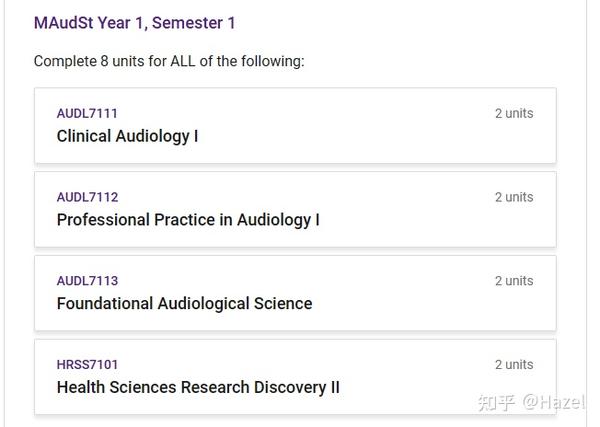Screen dimensions: 600x427
Task: Click the Foundational Audiological Science title
Action: (184, 303)
